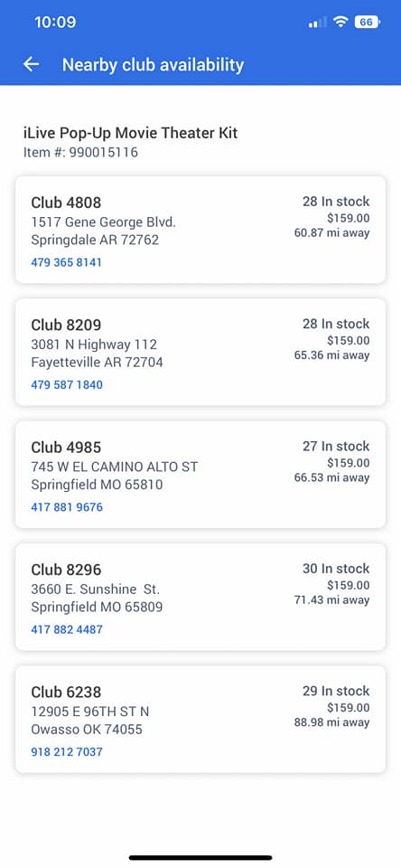Tap the battery level indicator
The height and width of the screenshot is (868, 401).
(x=368, y=22)
